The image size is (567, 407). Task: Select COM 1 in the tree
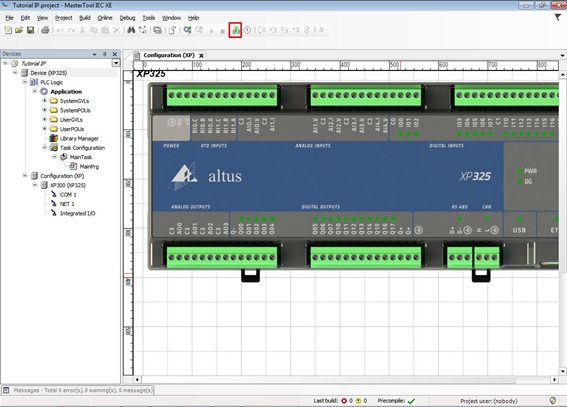tap(68, 195)
